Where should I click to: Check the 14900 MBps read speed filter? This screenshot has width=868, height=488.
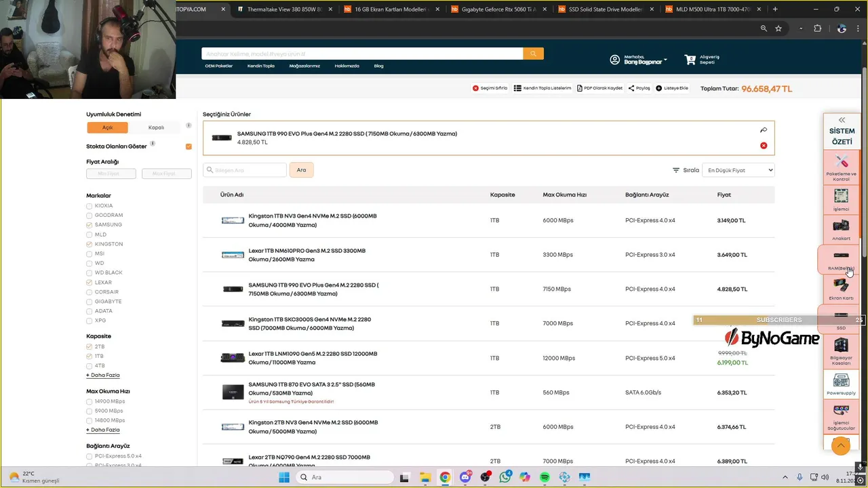(90, 401)
